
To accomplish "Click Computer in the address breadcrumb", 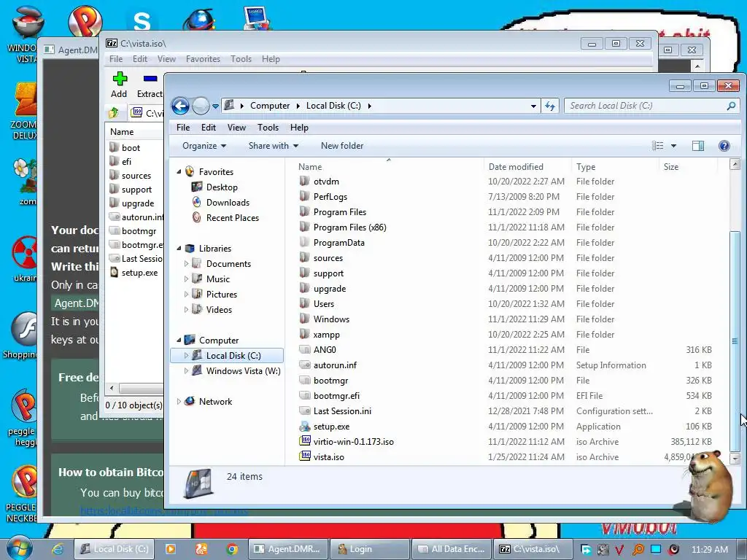I will (270, 106).
